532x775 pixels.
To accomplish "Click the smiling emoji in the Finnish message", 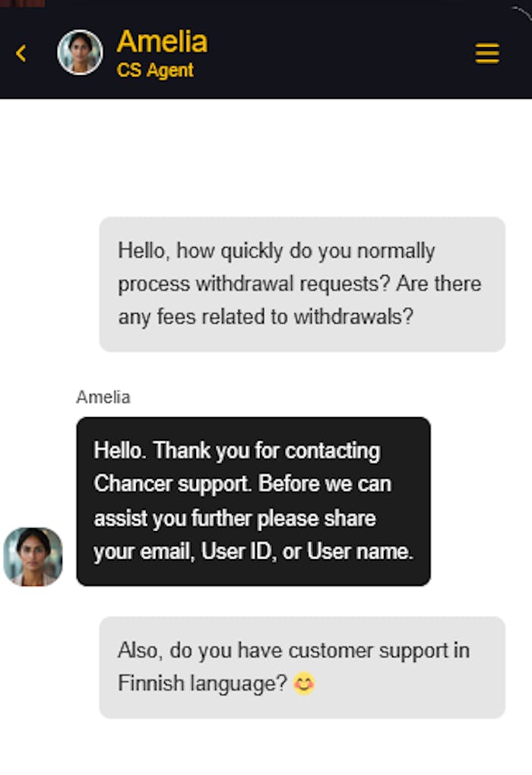I will click(x=304, y=684).
